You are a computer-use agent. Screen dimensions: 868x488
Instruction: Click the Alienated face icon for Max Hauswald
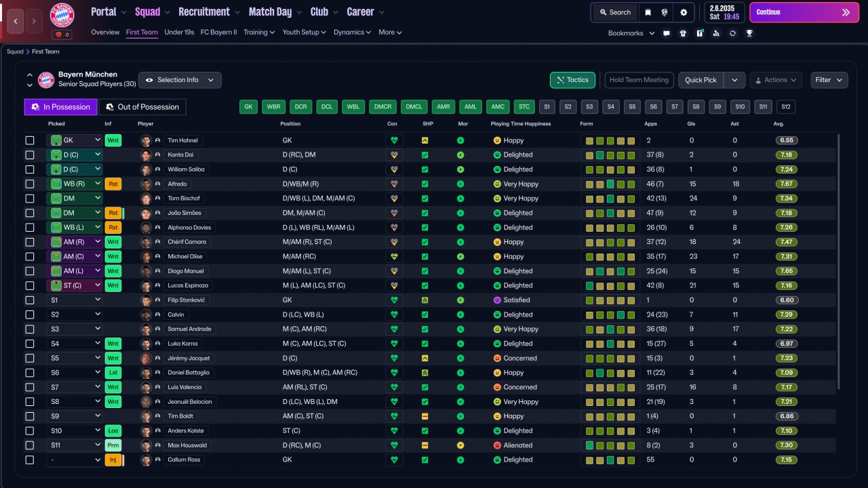pos(497,445)
